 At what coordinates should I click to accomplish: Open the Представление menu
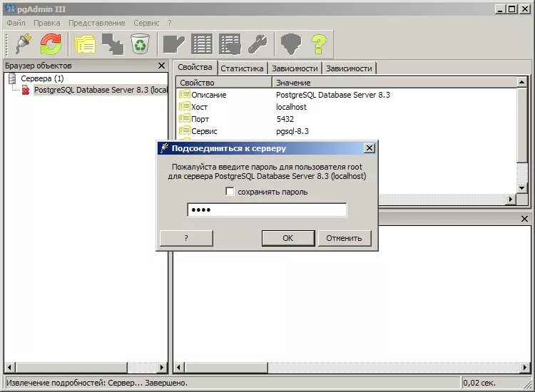(97, 23)
